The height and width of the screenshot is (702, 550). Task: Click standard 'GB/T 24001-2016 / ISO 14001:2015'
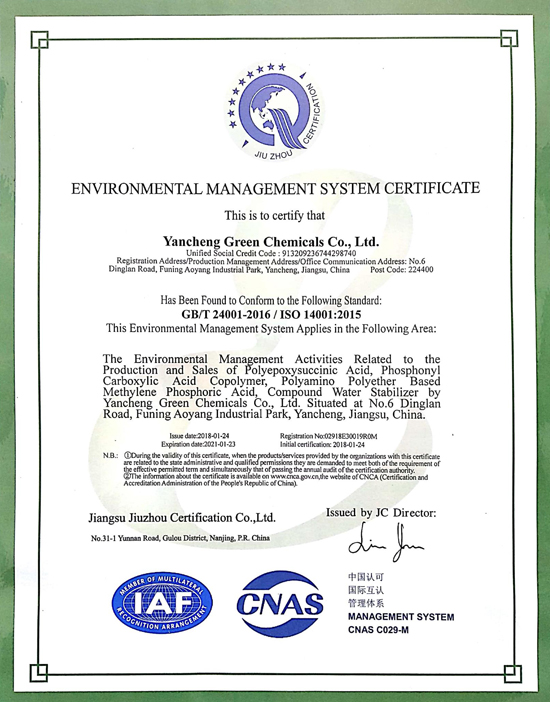pyautogui.click(x=271, y=314)
